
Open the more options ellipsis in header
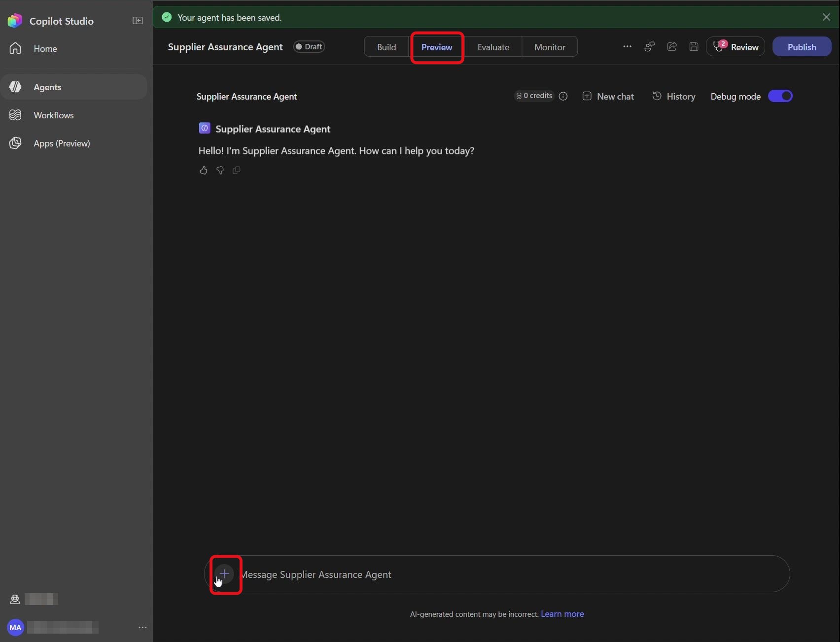(x=627, y=46)
